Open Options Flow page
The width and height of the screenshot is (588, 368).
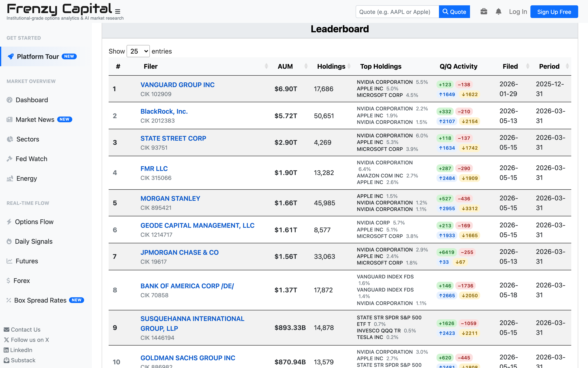tap(34, 222)
